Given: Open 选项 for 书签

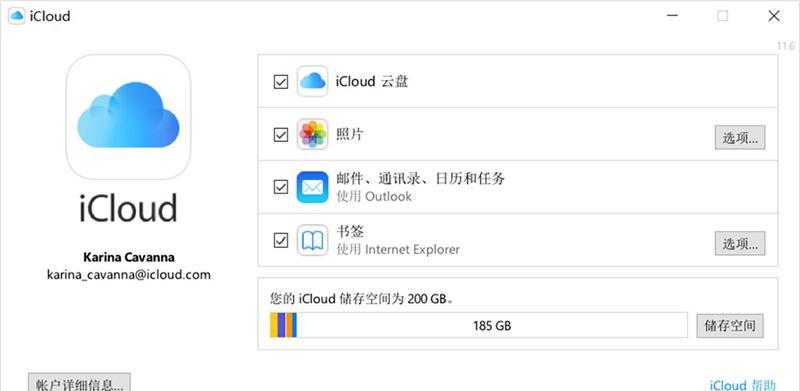Looking at the screenshot, I should click(740, 243).
